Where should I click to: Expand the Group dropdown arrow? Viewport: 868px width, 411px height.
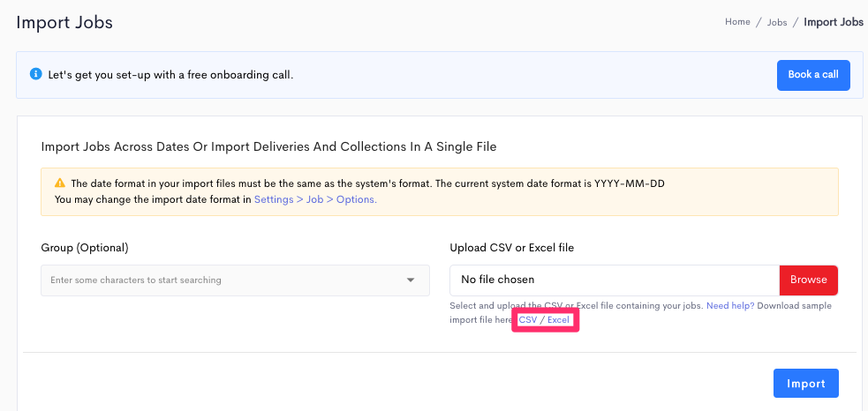tap(411, 280)
